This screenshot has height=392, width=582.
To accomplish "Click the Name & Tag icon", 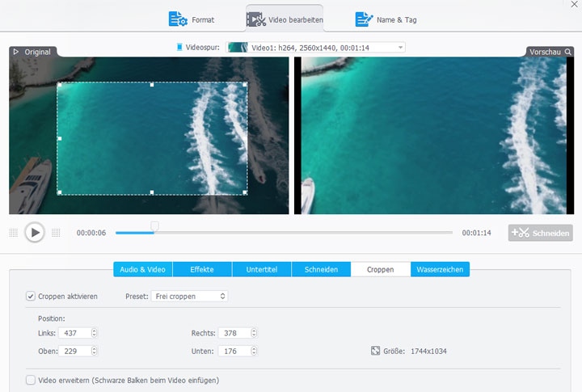I will (364, 19).
